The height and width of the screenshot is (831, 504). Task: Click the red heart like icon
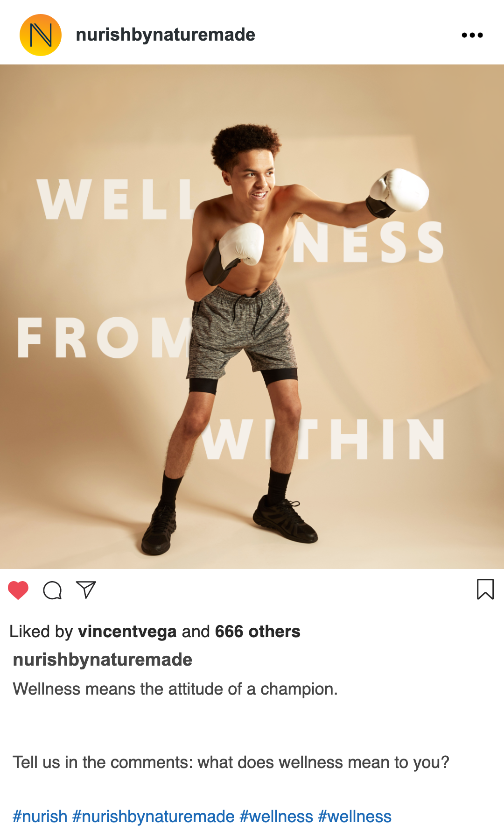point(18,590)
